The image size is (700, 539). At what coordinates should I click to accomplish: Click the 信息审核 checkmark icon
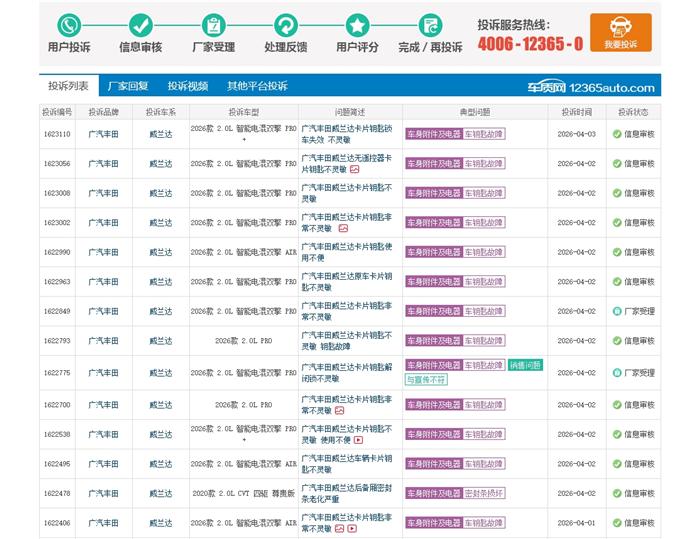[140, 25]
